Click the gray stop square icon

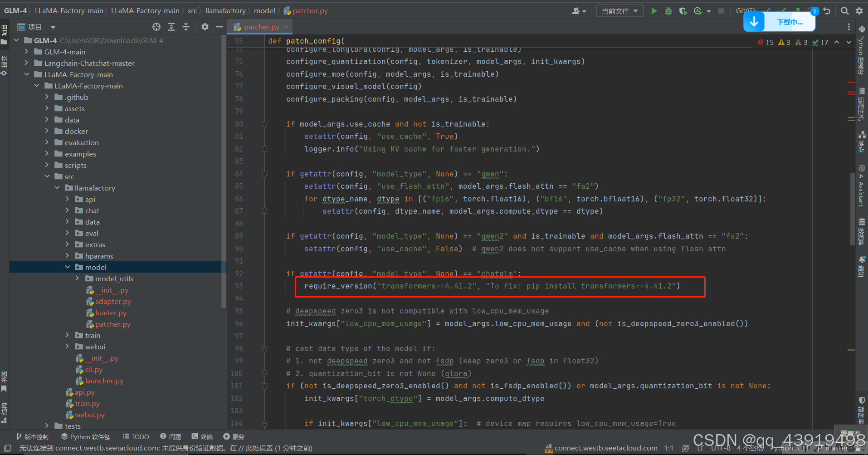[721, 11]
